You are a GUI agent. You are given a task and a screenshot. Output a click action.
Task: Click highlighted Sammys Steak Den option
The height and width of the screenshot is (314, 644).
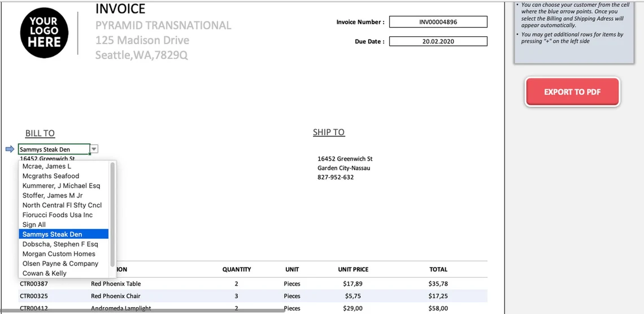coord(52,234)
